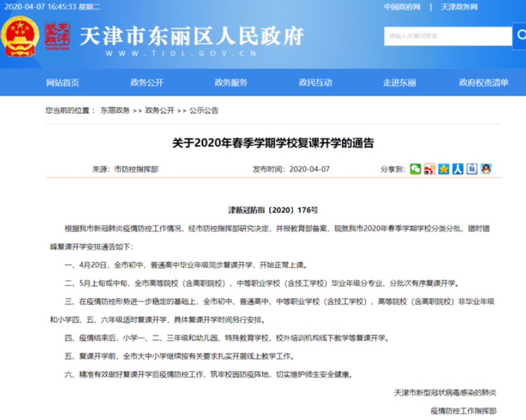Open the 网站首页 tab
This screenshot has width=526, height=420.
point(63,83)
